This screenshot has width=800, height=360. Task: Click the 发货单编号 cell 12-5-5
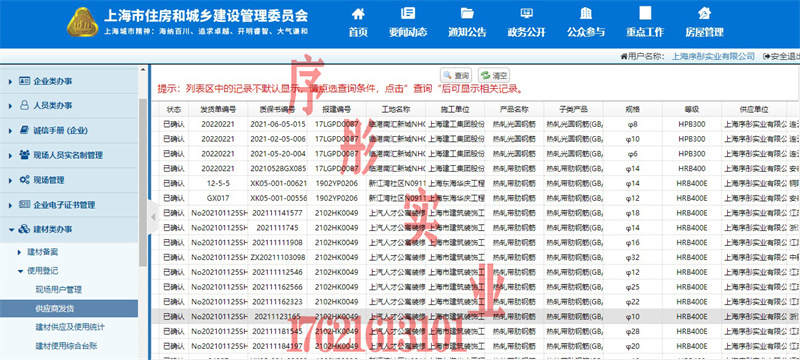coord(218,183)
